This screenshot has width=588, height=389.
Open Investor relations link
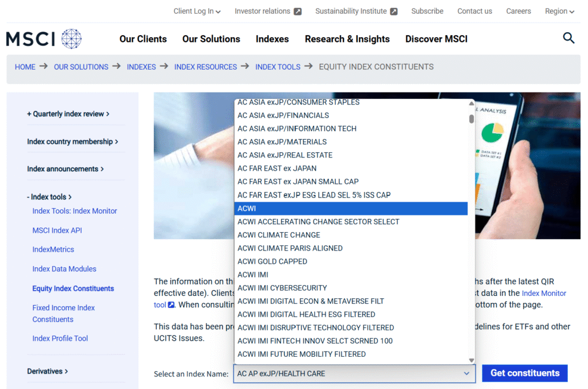click(262, 11)
